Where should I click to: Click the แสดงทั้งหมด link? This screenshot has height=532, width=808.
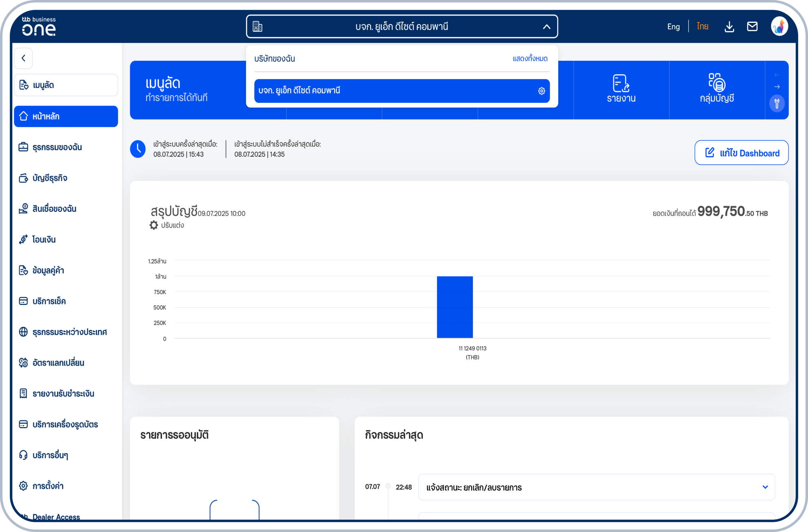point(530,59)
